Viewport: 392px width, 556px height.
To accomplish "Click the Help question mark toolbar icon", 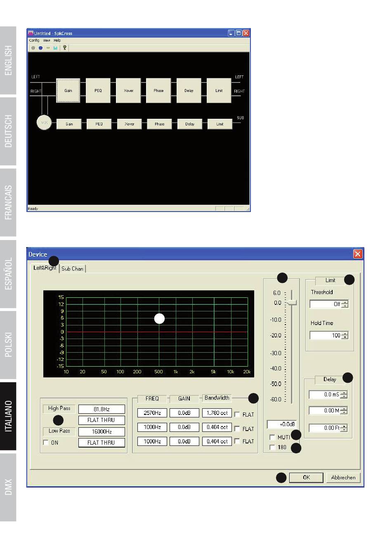I will (65, 48).
